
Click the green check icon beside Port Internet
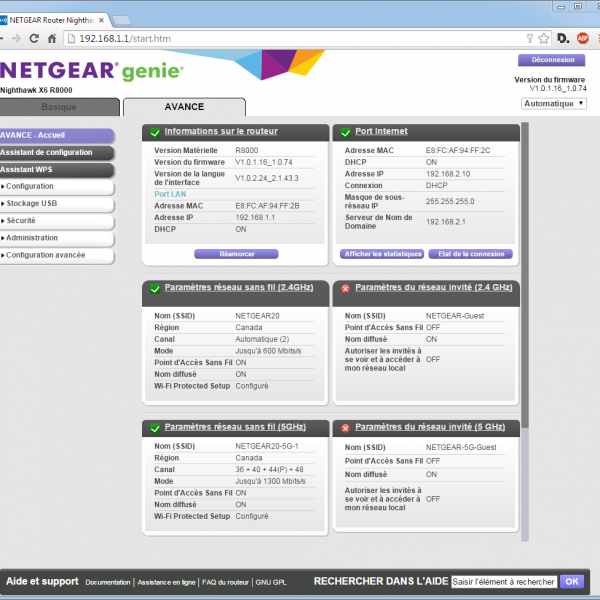click(344, 132)
